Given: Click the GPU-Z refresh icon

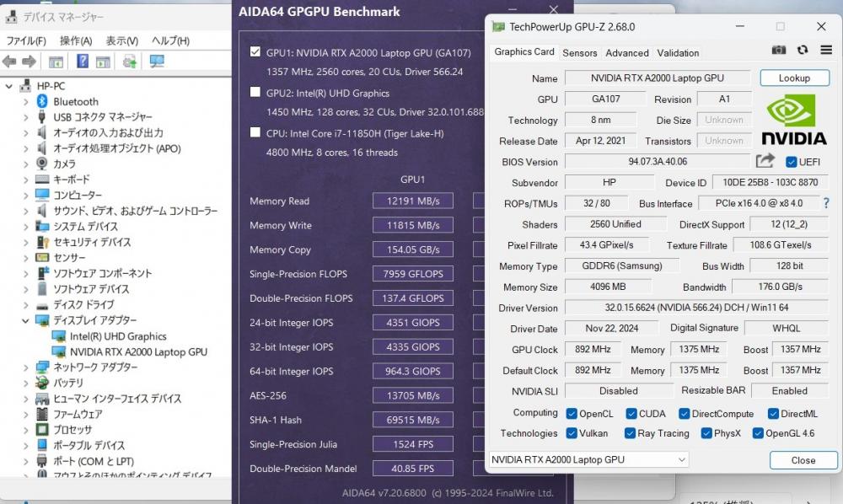Looking at the screenshot, I should (802, 51).
